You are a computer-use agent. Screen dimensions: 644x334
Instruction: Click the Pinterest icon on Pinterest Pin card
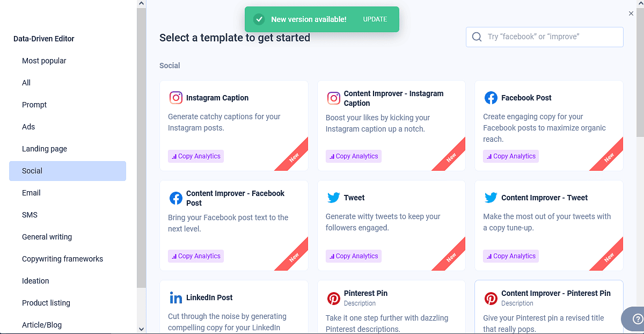(333, 298)
